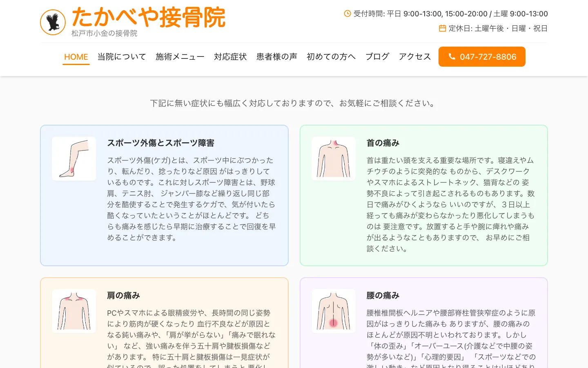588x368 pixels.
Task: Call 047-727-8806 via the orange button
Action: pyautogui.click(x=482, y=56)
